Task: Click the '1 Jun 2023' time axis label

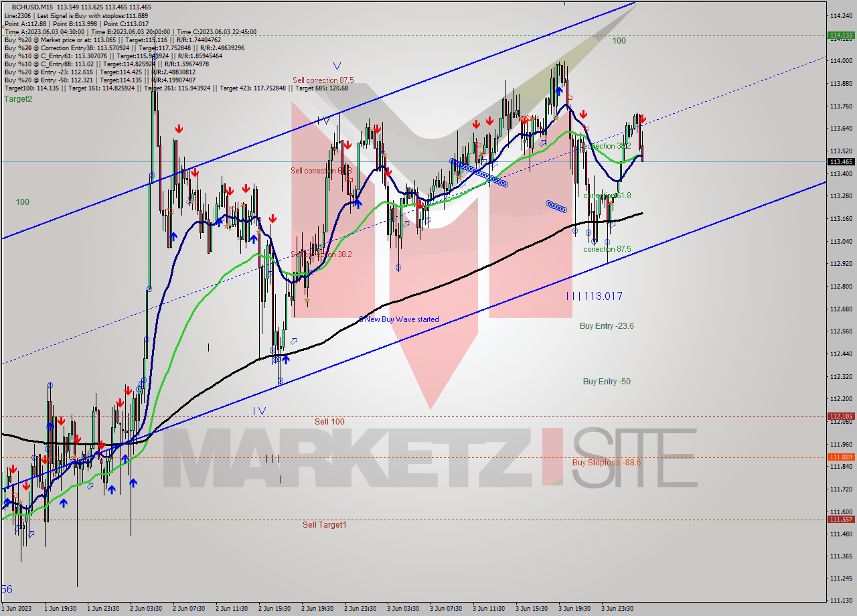Action: coord(16,609)
